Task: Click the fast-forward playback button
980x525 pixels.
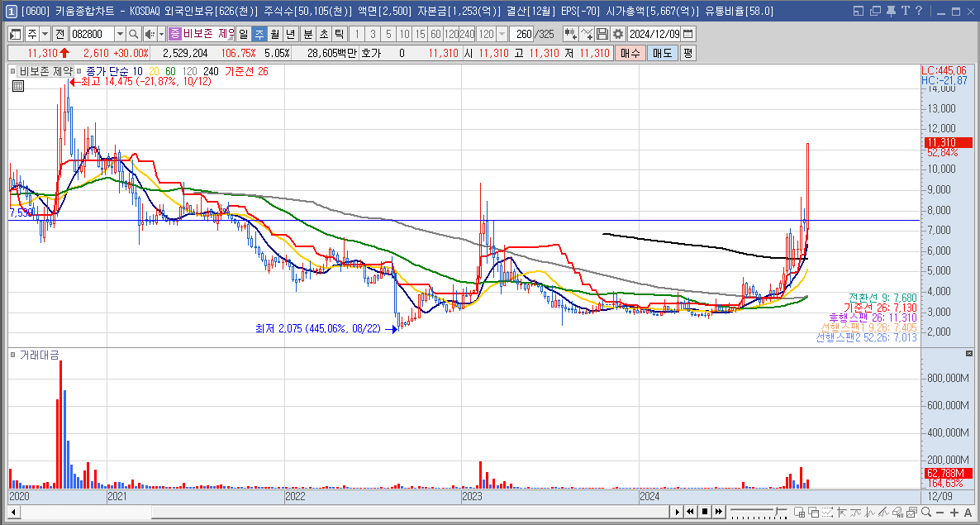Action: pos(719,512)
